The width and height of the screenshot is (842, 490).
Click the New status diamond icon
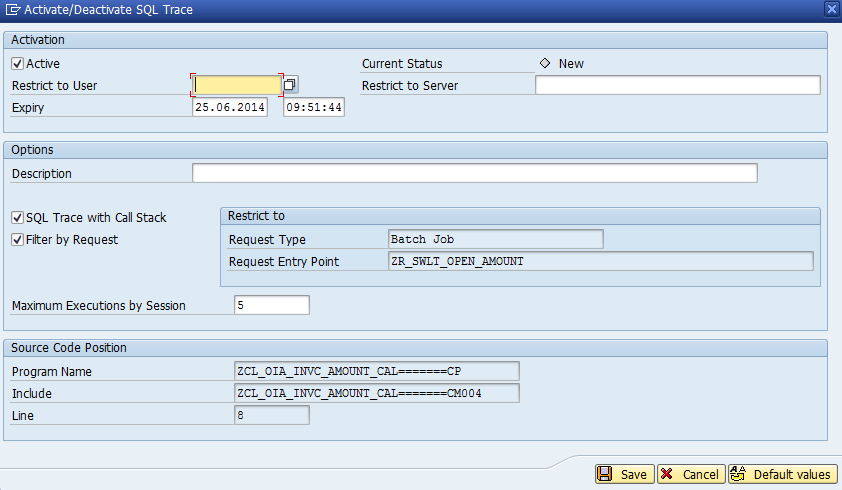click(545, 63)
